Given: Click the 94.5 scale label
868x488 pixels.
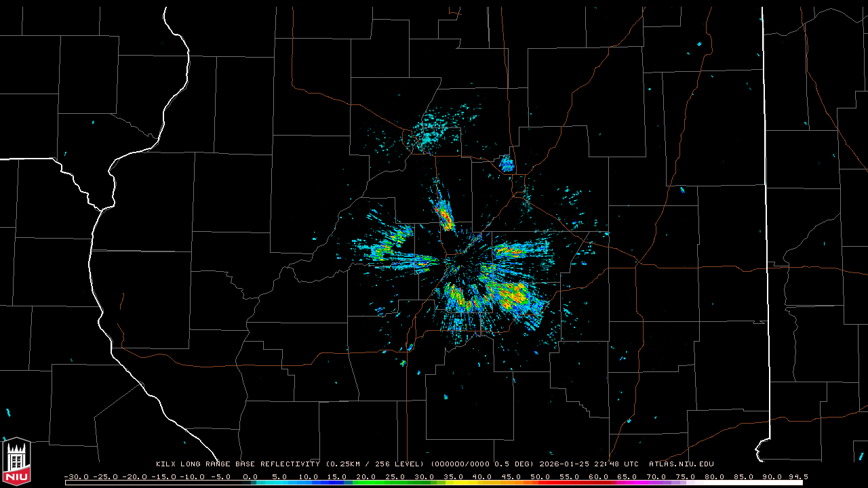Looking at the screenshot, I should tap(799, 476).
